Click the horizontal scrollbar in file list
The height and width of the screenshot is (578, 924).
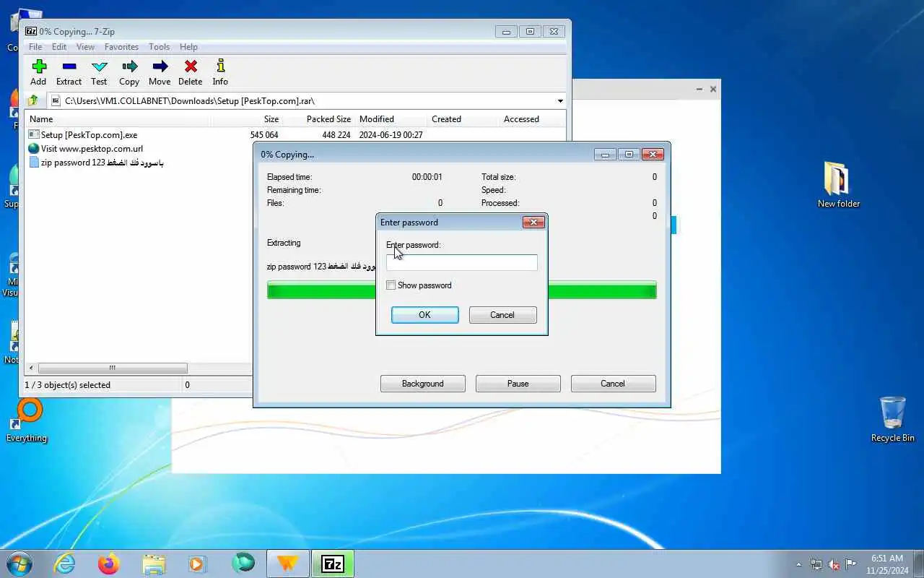[x=113, y=368]
